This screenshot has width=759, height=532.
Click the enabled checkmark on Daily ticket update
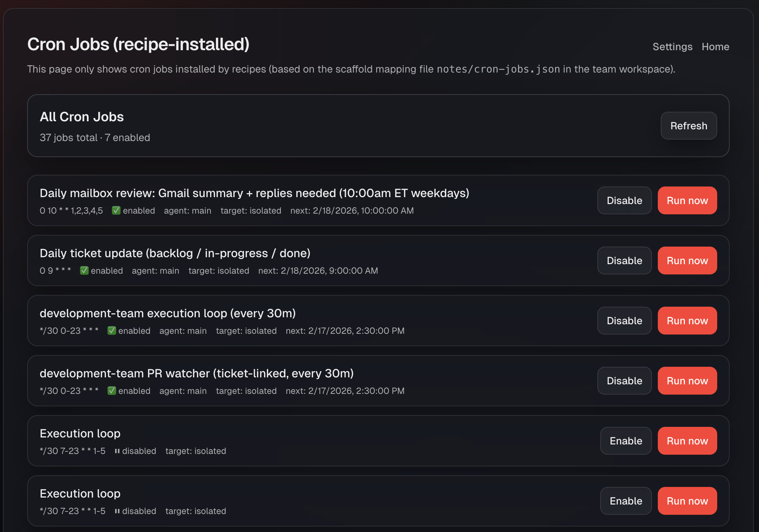coord(84,271)
